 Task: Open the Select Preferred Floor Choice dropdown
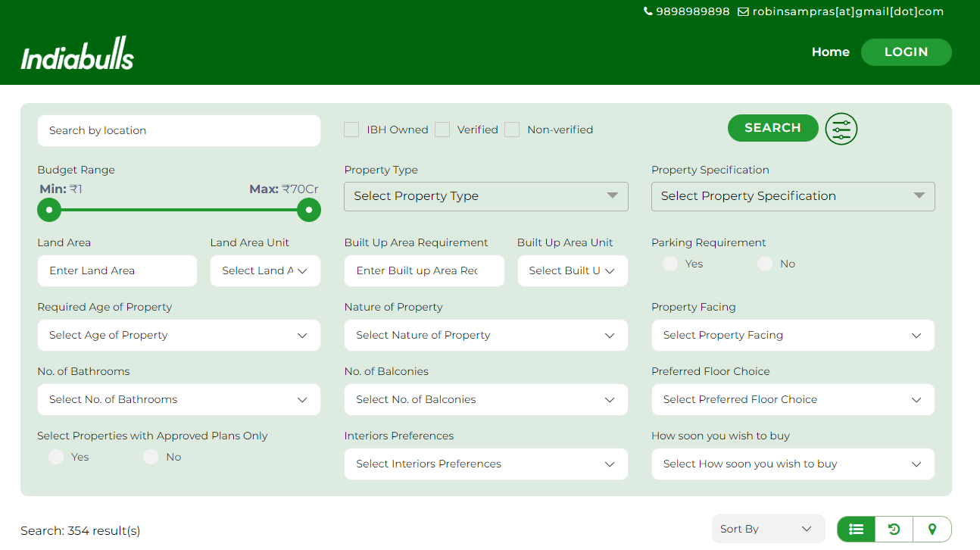tap(793, 399)
